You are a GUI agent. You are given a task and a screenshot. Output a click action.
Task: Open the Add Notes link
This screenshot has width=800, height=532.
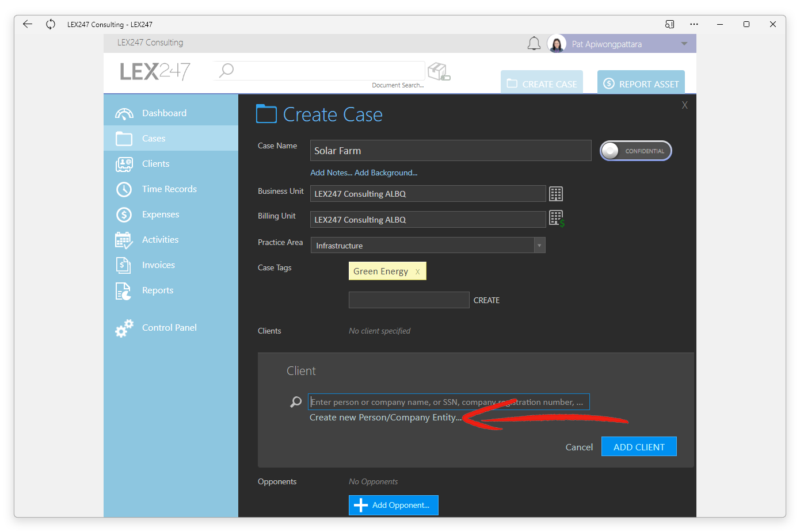point(332,173)
